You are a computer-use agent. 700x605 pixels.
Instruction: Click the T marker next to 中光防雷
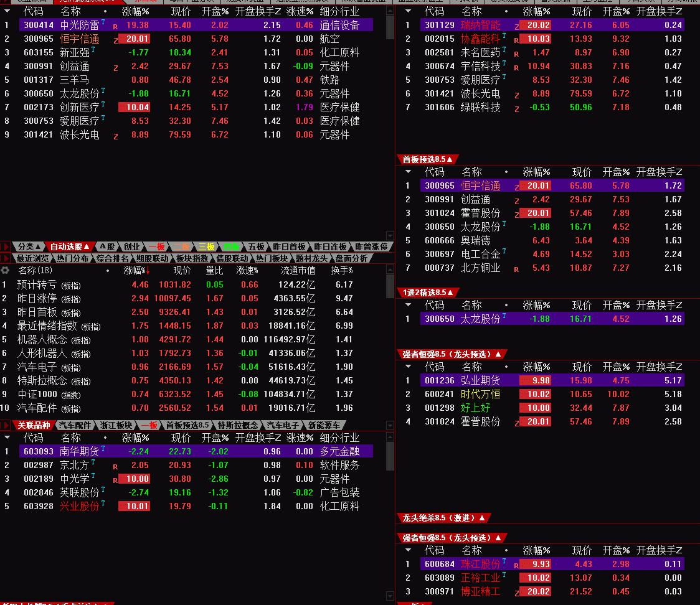[103, 22]
